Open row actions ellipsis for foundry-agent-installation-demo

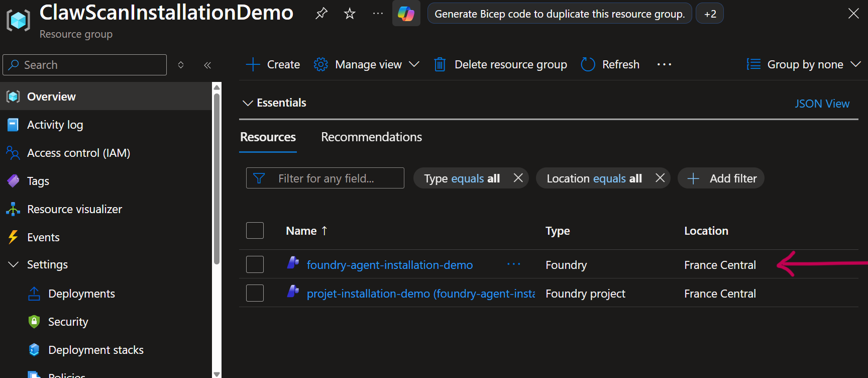tap(514, 264)
